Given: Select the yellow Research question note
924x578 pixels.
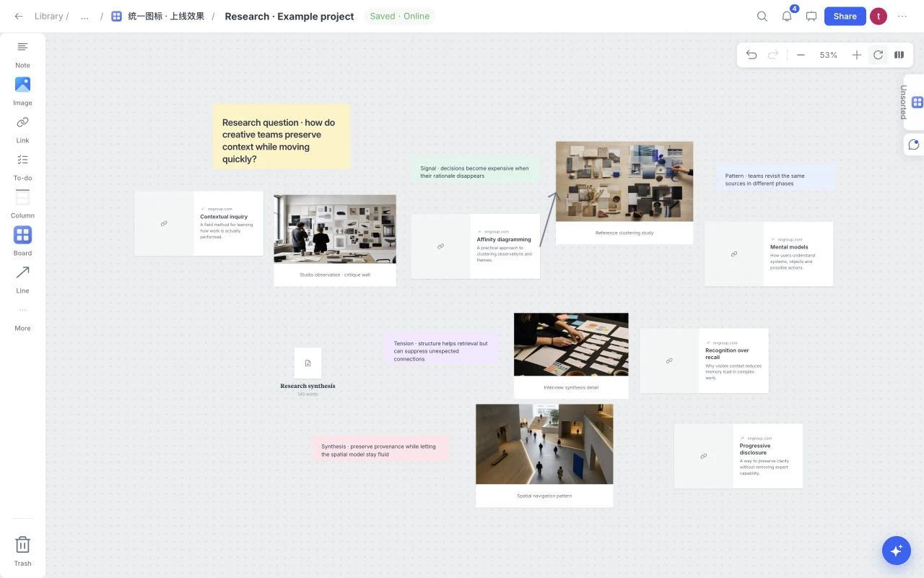Looking at the screenshot, I should (282, 137).
